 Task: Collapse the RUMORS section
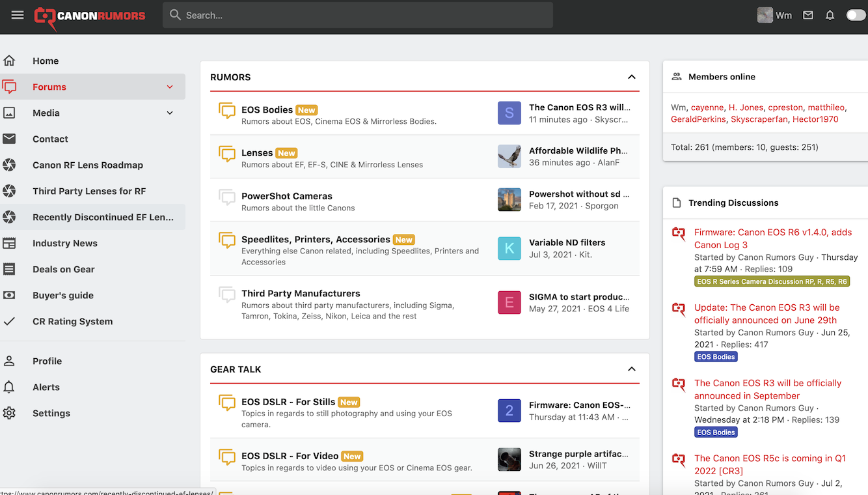(x=631, y=77)
